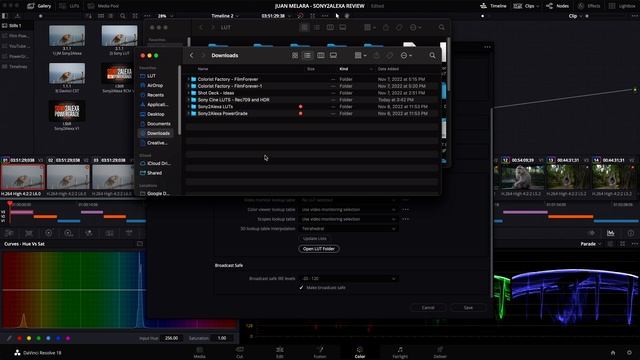Switch Downloads window to list view
This screenshot has height=360, width=640.
click(x=307, y=56)
